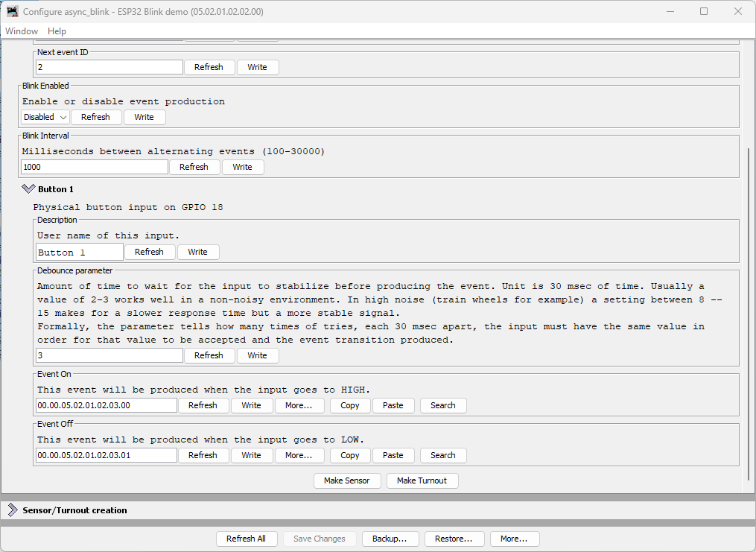Open the Window menu
The width and height of the screenshot is (756, 552).
(x=21, y=31)
